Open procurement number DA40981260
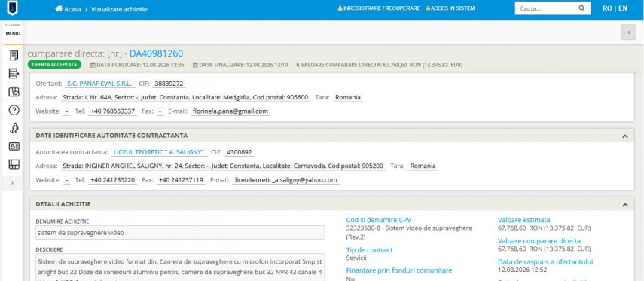 pyautogui.click(x=156, y=53)
